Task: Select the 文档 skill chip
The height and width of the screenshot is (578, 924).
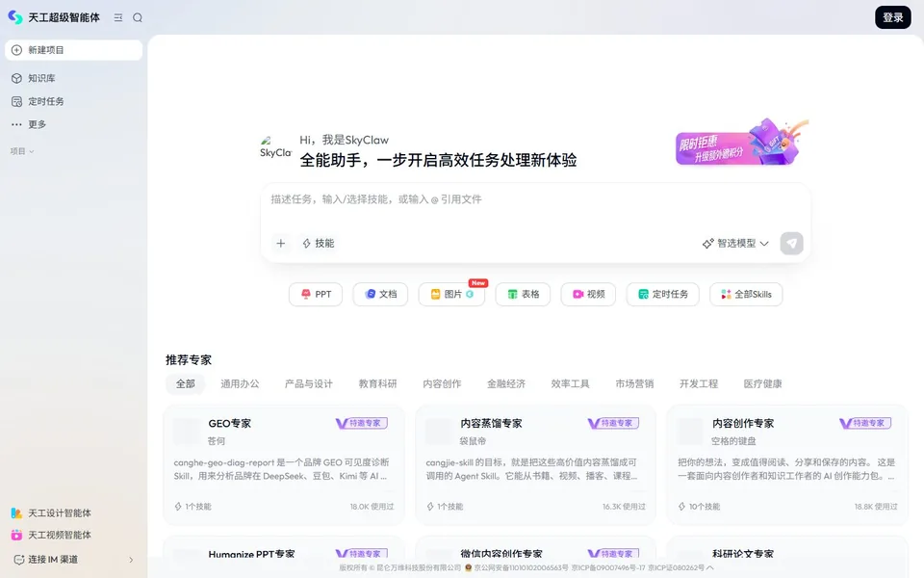Action: click(380, 295)
